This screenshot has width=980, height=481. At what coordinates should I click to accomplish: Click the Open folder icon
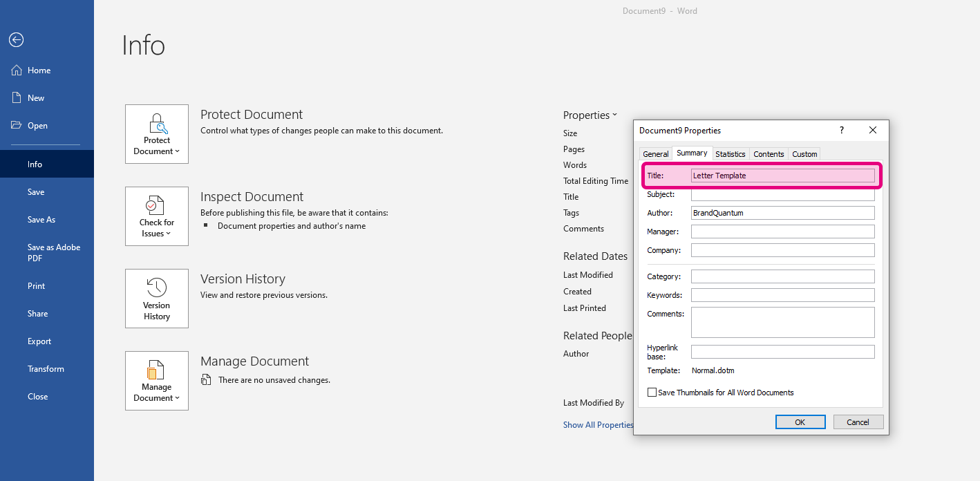click(17, 126)
